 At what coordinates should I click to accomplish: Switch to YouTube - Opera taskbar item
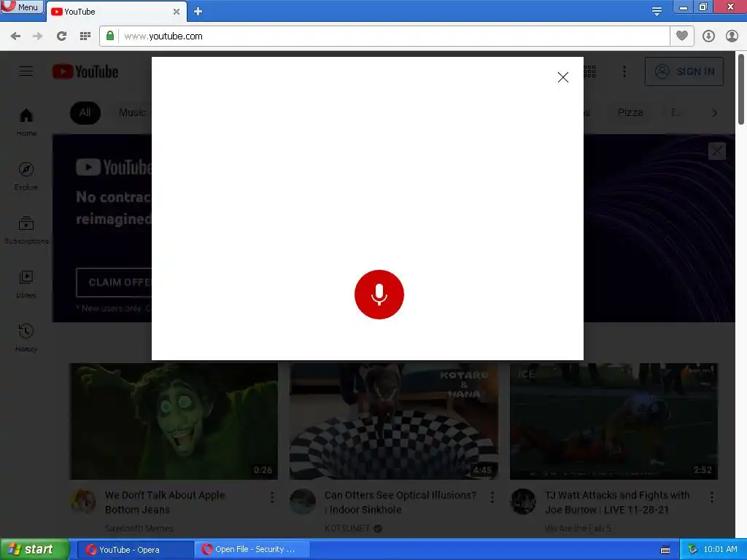click(x=135, y=550)
